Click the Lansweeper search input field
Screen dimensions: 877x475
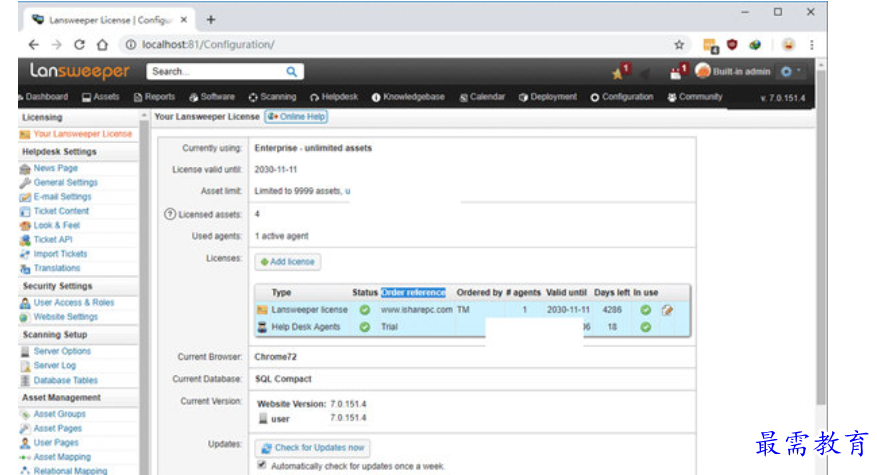point(215,72)
